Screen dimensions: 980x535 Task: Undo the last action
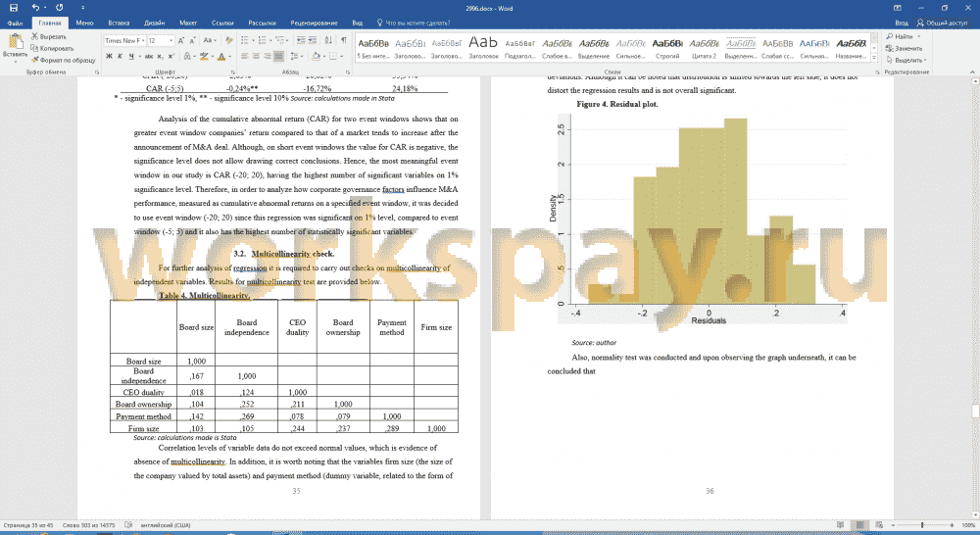pyautogui.click(x=35, y=8)
